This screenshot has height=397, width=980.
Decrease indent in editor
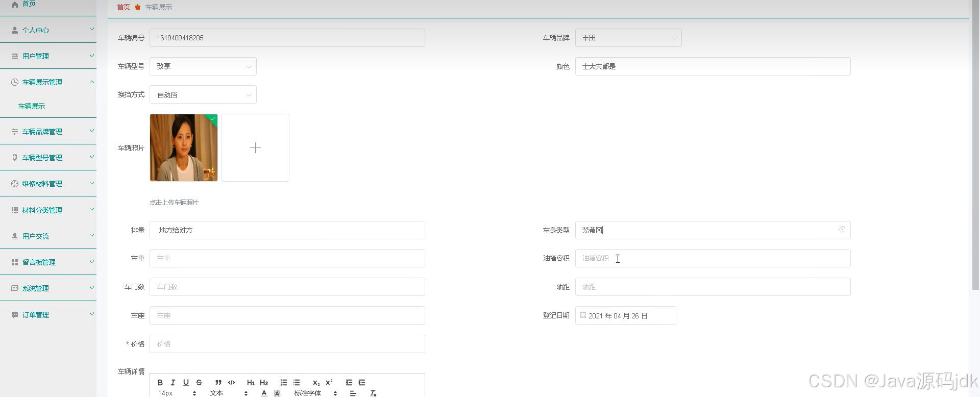click(349, 382)
